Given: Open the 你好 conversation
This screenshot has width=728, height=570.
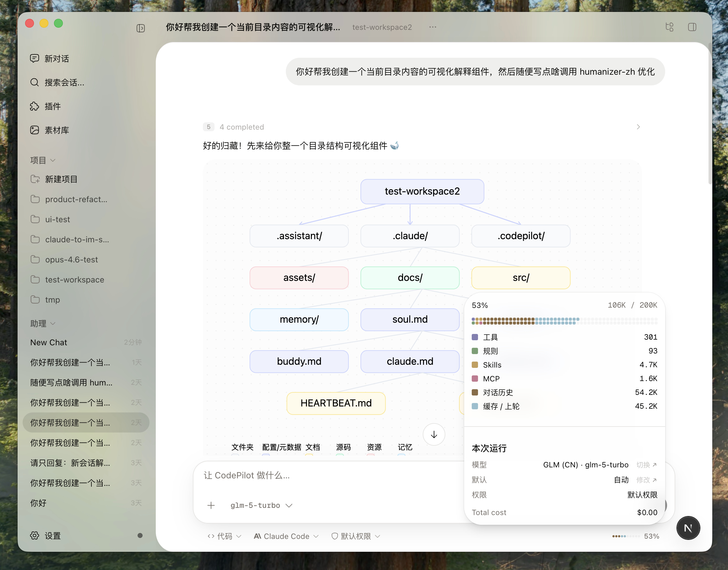Looking at the screenshot, I should coord(86,503).
